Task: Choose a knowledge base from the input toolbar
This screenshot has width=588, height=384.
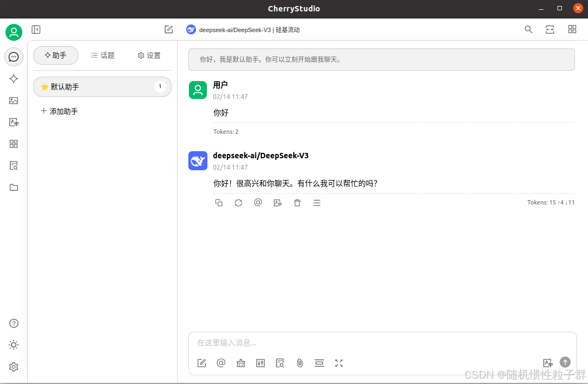Action: click(280, 363)
